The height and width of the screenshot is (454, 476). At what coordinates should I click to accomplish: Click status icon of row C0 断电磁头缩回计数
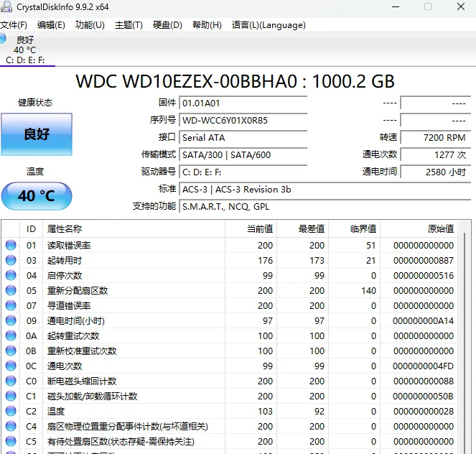pyautogui.click(x=11, y=381)
